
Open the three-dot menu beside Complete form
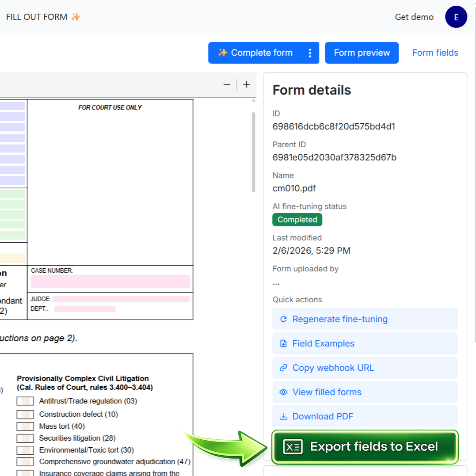click(x=311, y=53)
